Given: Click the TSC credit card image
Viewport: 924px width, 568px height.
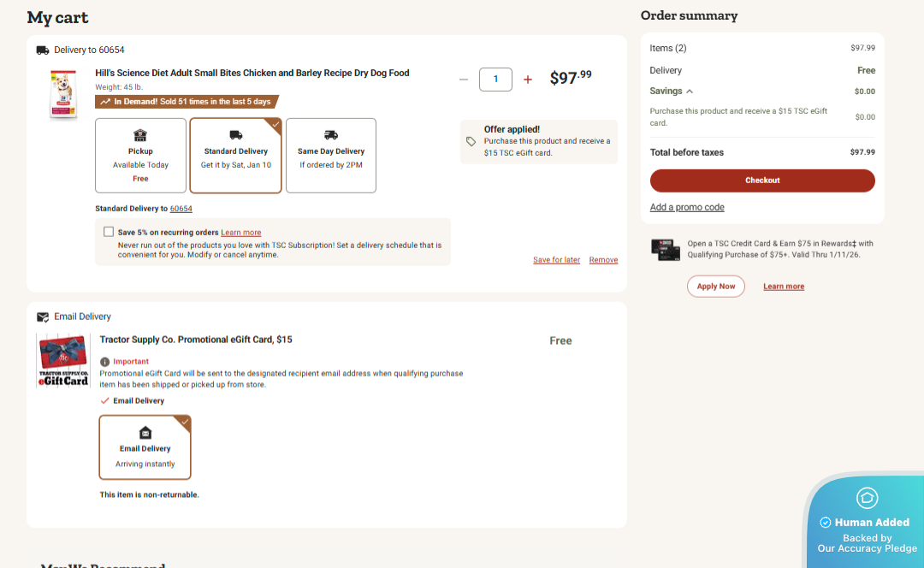Looking at the screenshot, I should [666, 249].
